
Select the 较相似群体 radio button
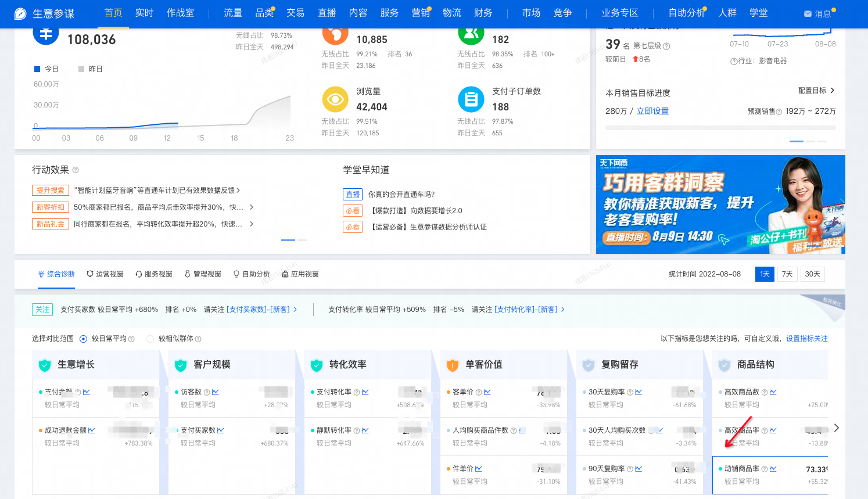150,339
